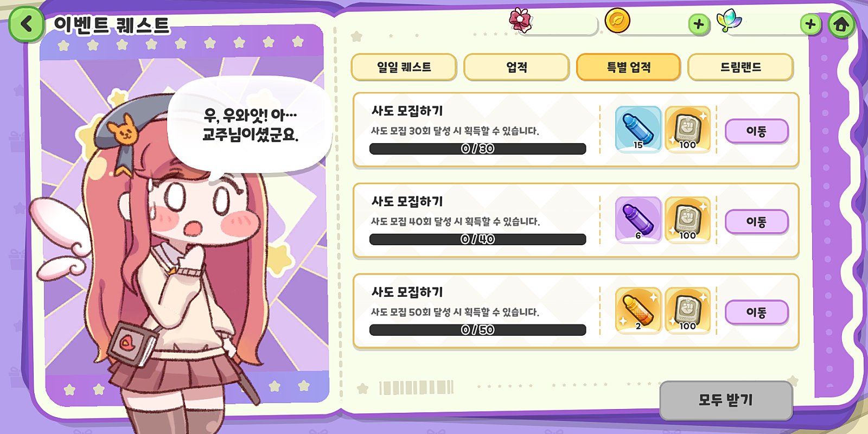Click the 모두 받기 claim-all button
The height and width of the screenshot is (434, 868).
[x=726, y=400]
